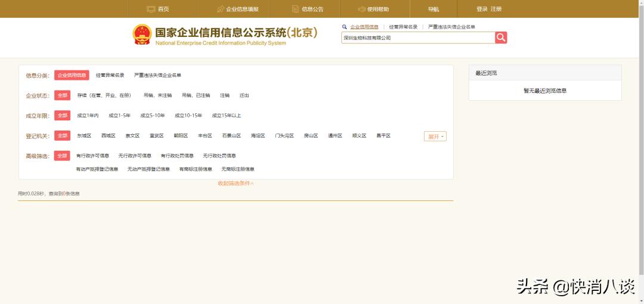Filter registration authority 石景山区
The width and height of the screenshot is (644, 304).
(x=231, y=135)
